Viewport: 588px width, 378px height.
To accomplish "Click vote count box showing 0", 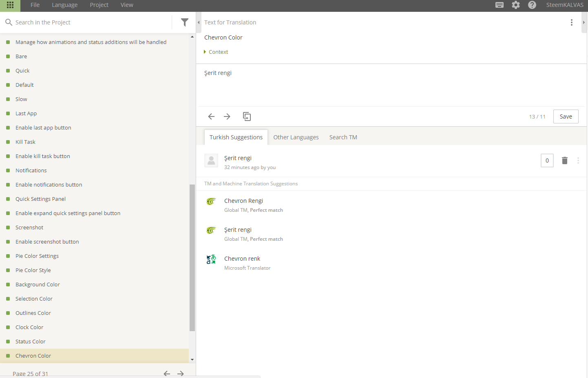I will pos(547,160).
